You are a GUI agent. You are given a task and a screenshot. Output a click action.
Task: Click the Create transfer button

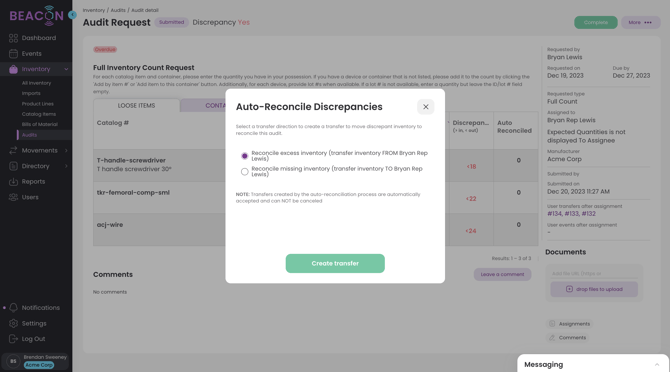(x=335, y=264)
